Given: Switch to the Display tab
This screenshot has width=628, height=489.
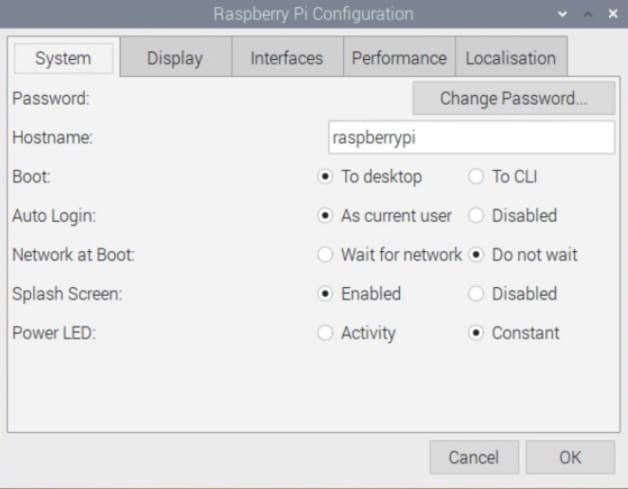Looking at the screenshot, I should (x=175, y=58).
